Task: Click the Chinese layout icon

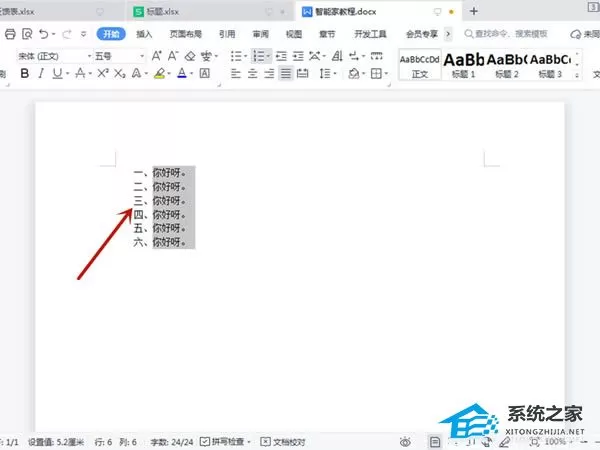Action: click(x=315, y=56)
